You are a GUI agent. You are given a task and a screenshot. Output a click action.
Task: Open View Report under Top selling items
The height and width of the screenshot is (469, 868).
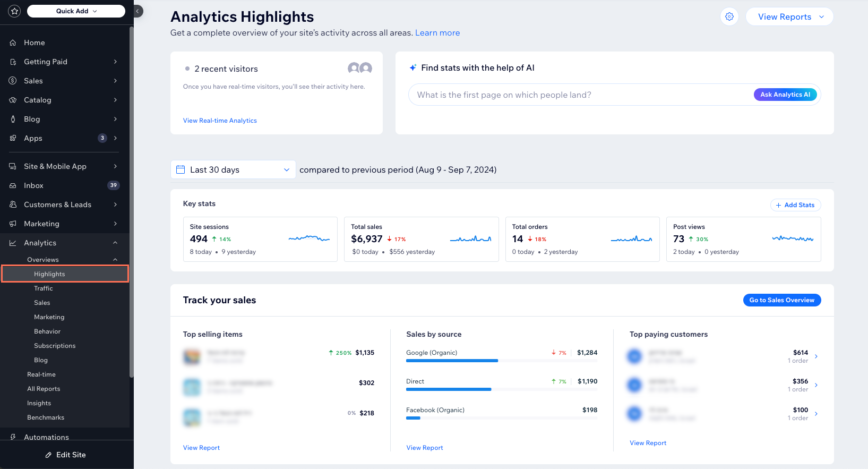coord(201,448)
